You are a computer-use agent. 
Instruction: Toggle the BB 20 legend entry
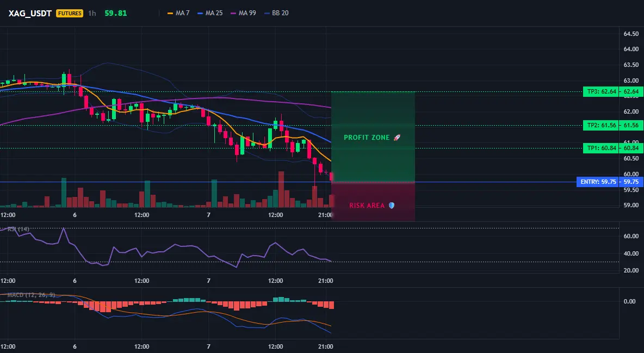coord(276,13)
